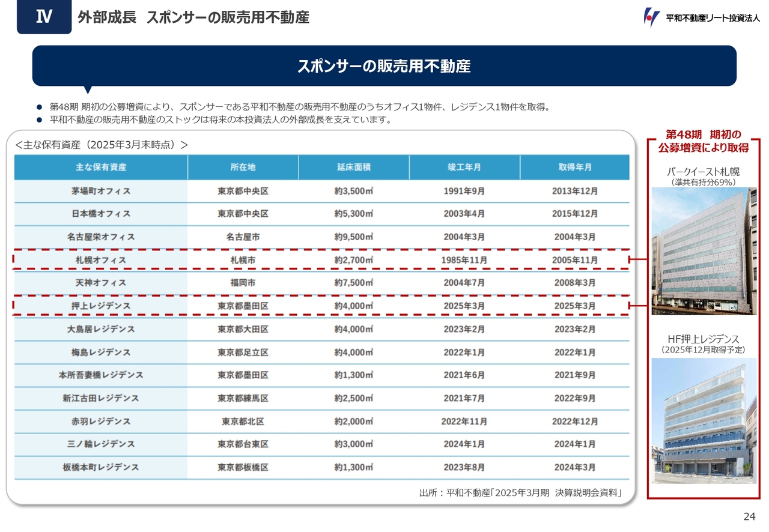
Task: Click acquisition date 2008年3月
Action: [x=575, y=282]
